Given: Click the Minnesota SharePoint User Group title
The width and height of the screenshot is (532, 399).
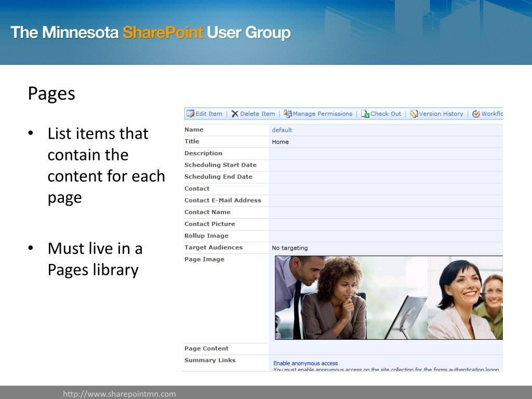Looking at the screenshot, I should (x=151, y=33).
